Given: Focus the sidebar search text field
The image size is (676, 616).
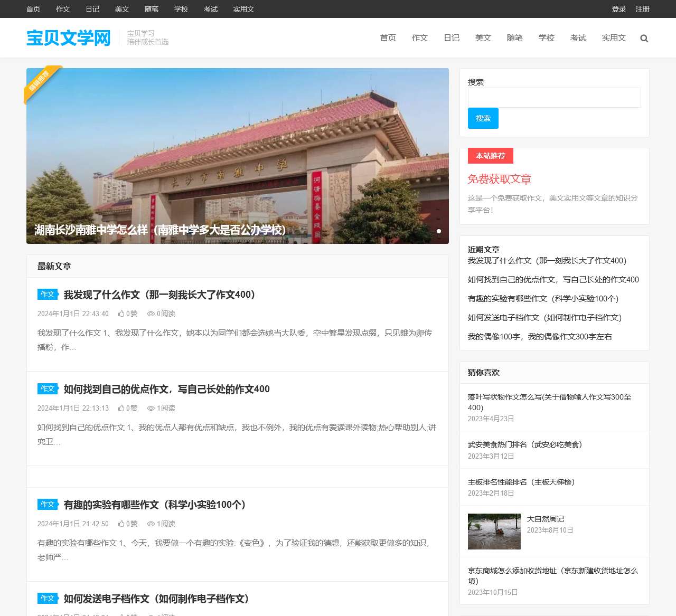Looking at the screenshot, I should 554,98.
